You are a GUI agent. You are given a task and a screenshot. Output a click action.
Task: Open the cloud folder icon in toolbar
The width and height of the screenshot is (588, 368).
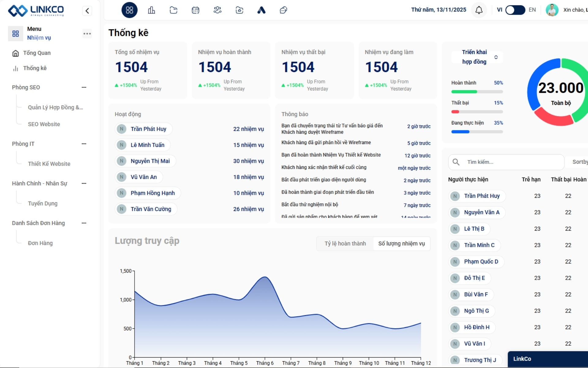pyautogui.click(x=239, y=10)
